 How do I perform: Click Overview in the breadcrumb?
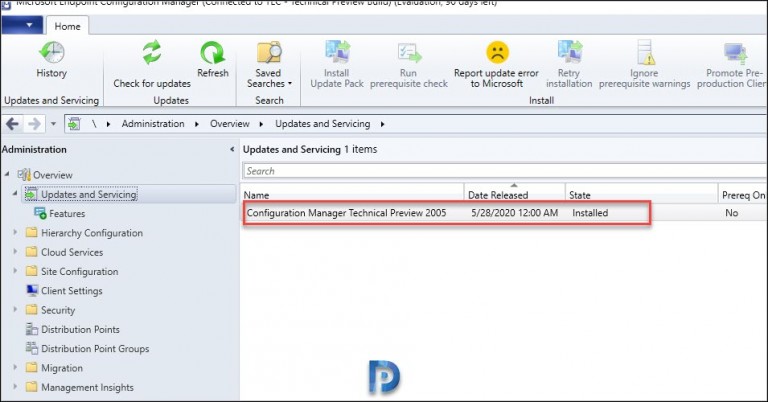[230, 124]
